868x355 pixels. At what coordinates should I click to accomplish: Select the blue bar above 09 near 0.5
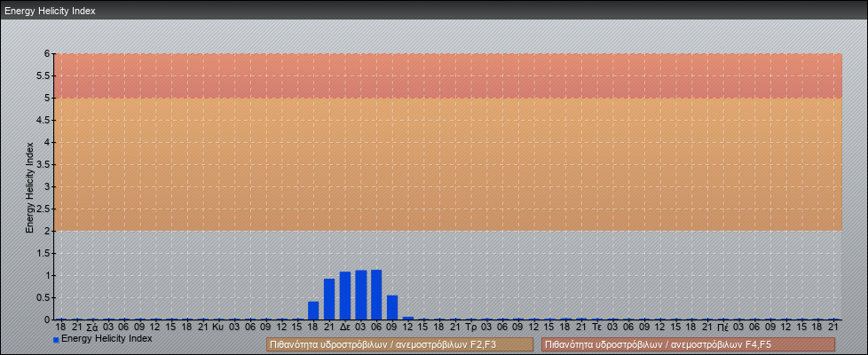tap(392, 307)
